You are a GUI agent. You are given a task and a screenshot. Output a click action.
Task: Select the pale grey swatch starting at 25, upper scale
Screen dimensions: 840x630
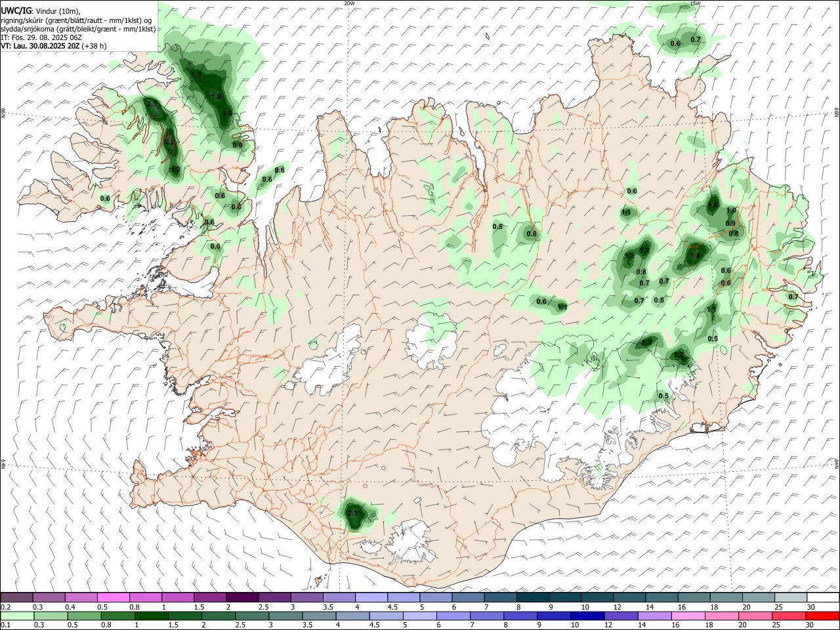pos(790,597)
